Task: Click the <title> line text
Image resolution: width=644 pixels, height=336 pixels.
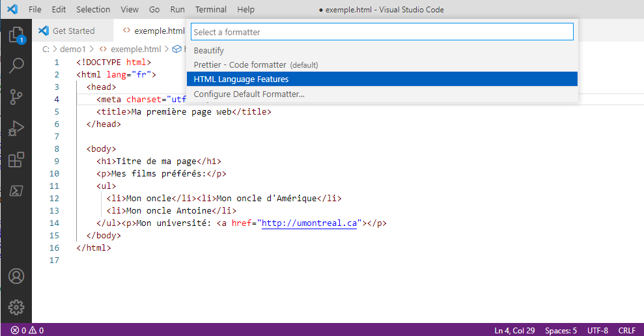Action: 184,112
